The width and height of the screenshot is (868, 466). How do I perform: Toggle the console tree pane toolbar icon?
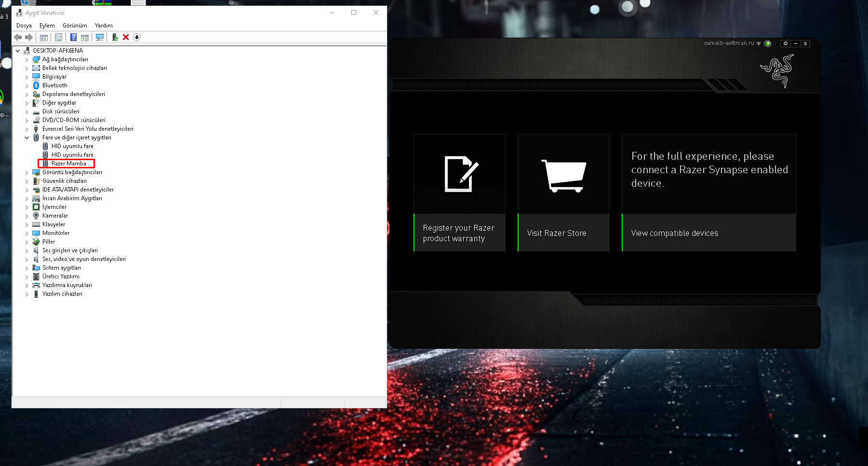click(44, 37)
